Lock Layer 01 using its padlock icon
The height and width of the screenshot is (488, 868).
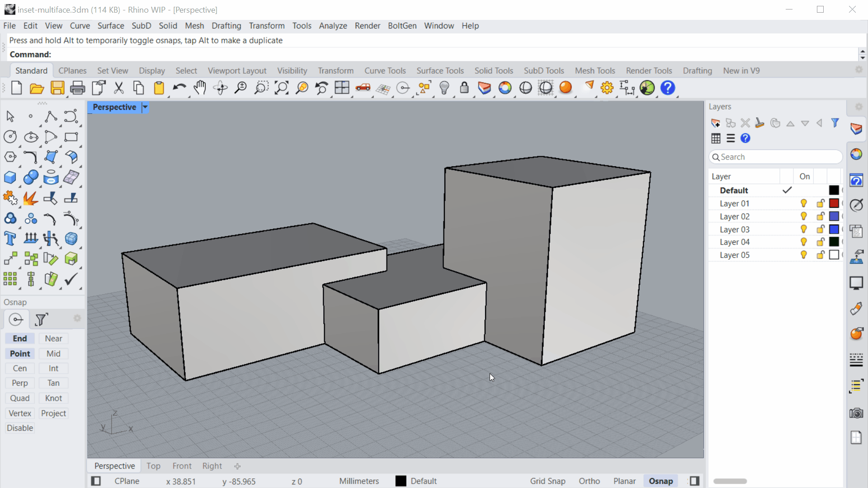point(820,203)
